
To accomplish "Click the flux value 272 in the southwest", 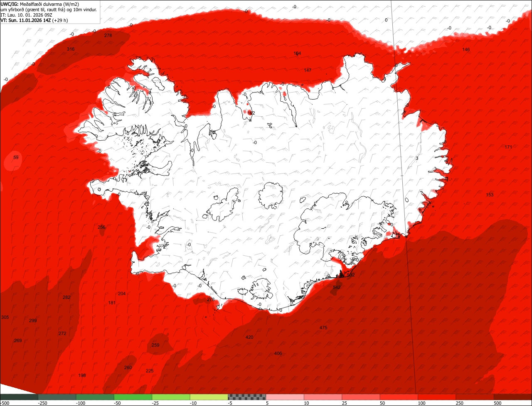I will point(62,333).
